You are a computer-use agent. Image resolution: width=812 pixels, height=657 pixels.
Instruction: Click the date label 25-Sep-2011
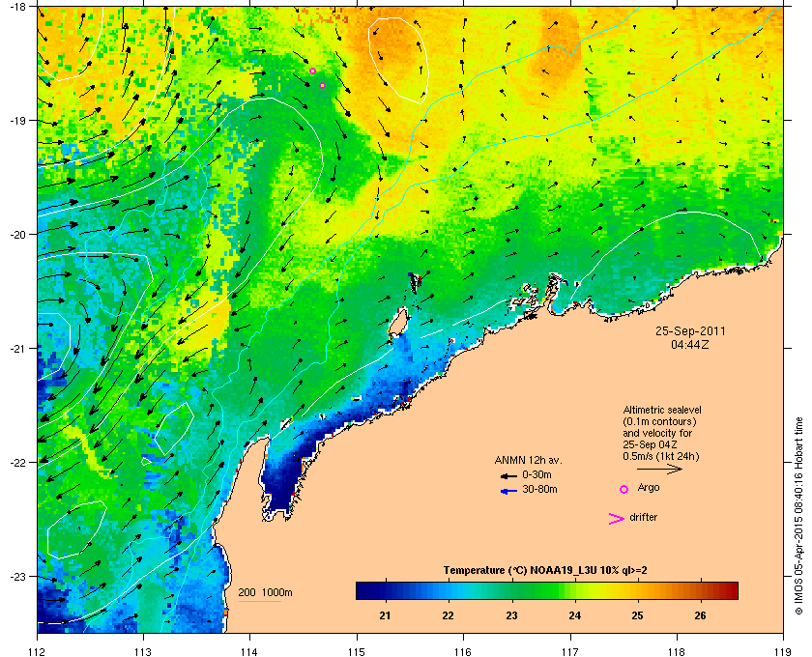690,331
